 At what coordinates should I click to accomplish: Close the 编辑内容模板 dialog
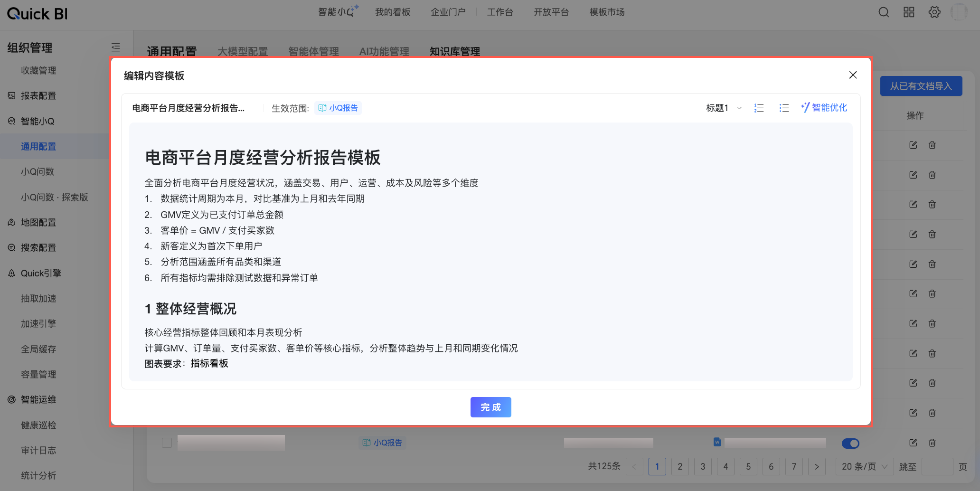[x=853, y=75]
